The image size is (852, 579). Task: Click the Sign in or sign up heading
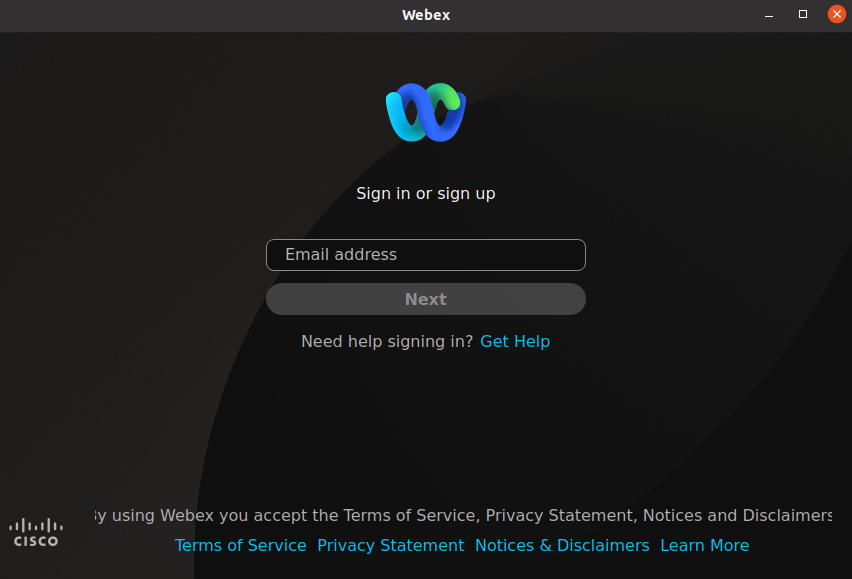pyautogui.click(x=425, y=193)
